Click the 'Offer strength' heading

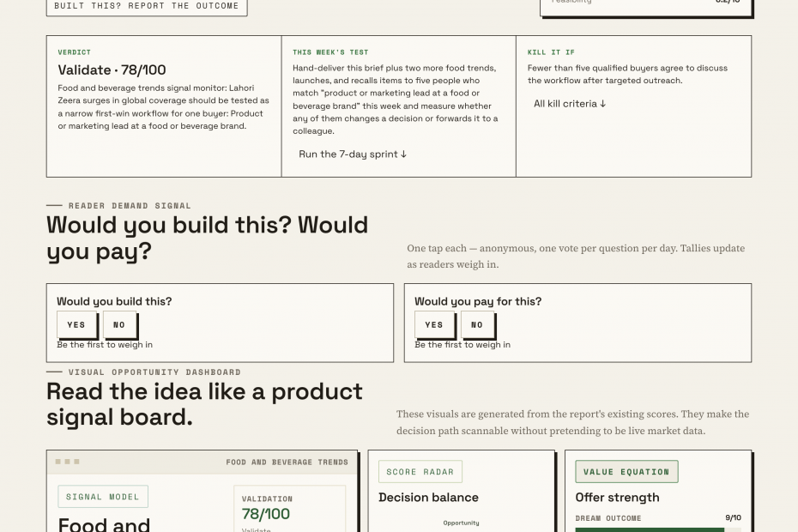click(617, 498)
